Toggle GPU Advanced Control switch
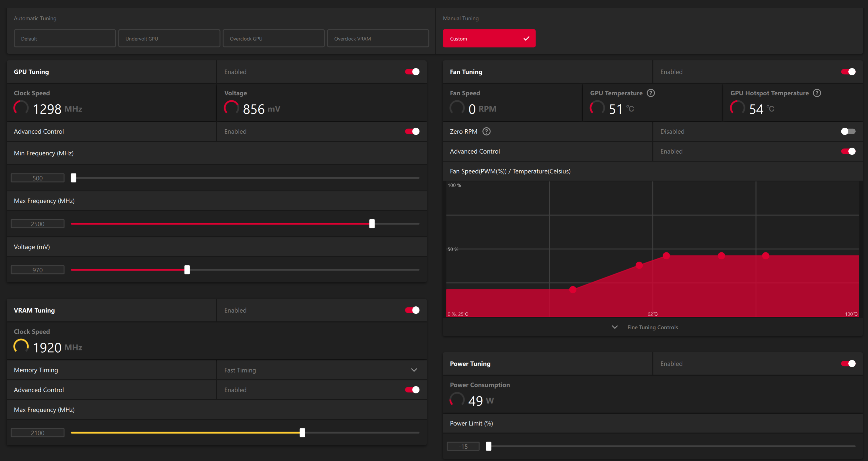This screenshot has width=868, height=461. pos(412,131)
